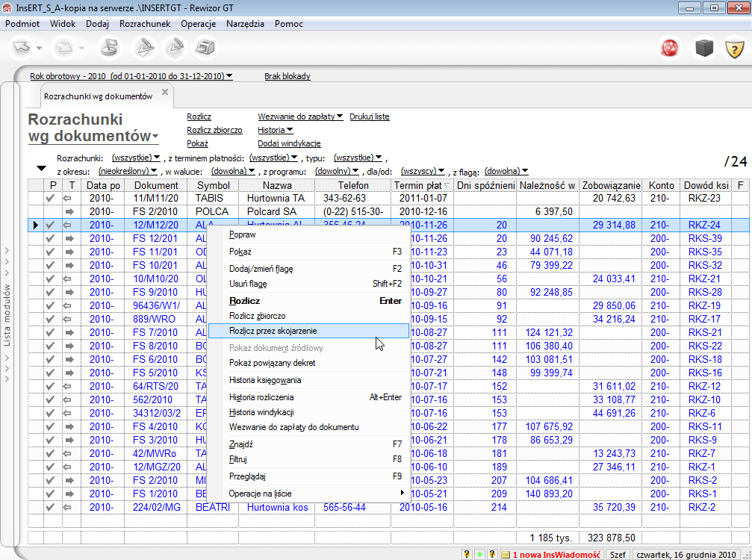Toggle the P checkmark for BEATRI row
This screenshot has height=560, width=752.
point(51,507)
